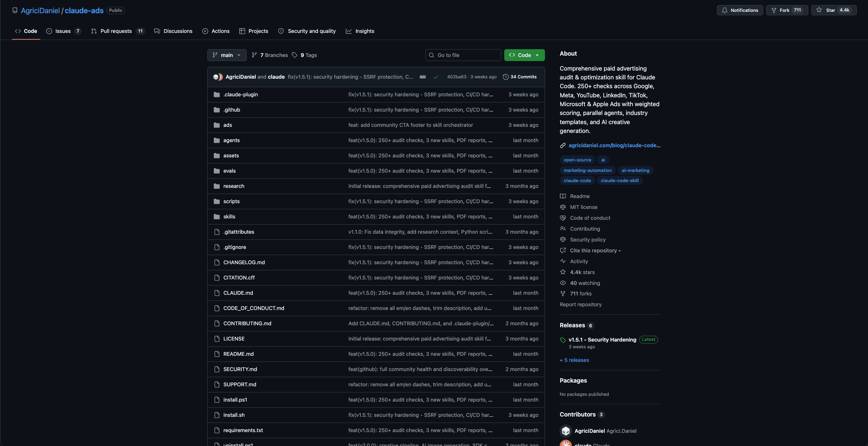Open the Discussions tab
This screenshot has width=868, height=446.
(x=173, y=31)
